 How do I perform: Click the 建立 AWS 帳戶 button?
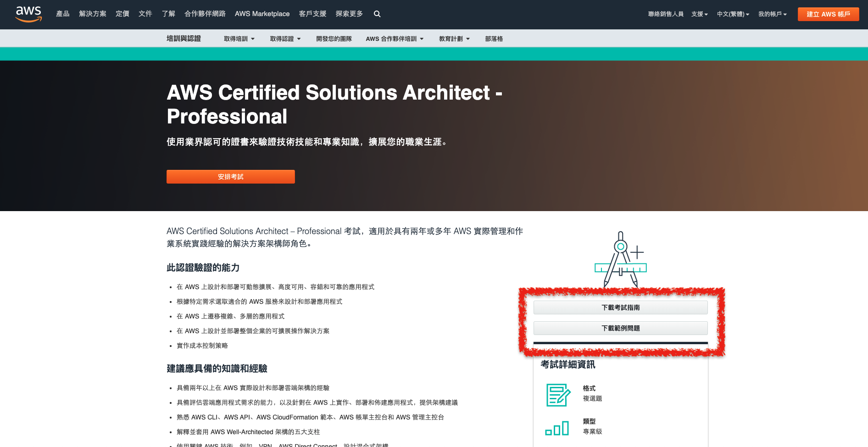828,14
